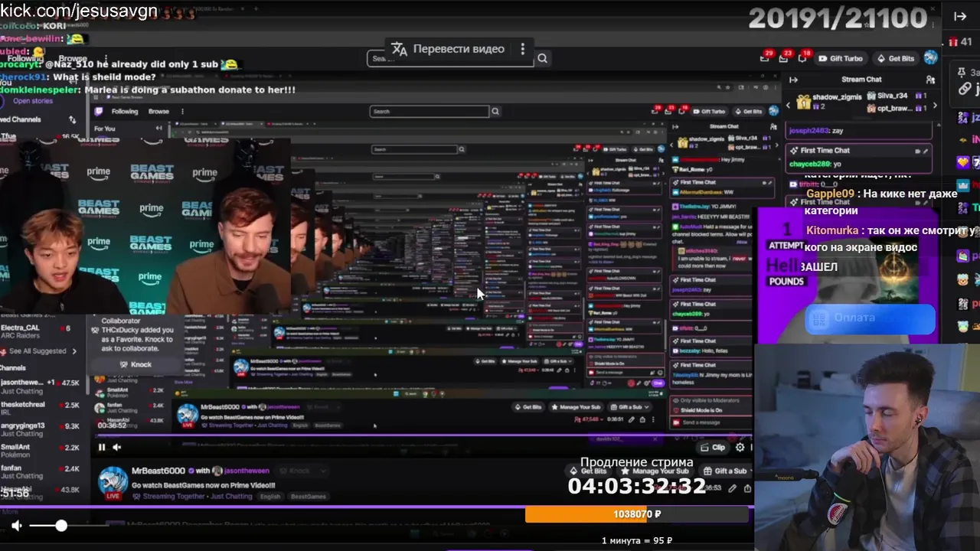Click the orange 1038070 ₽ donation progress bar
Screen dimensions: 980x551
[x=638, y=514]
